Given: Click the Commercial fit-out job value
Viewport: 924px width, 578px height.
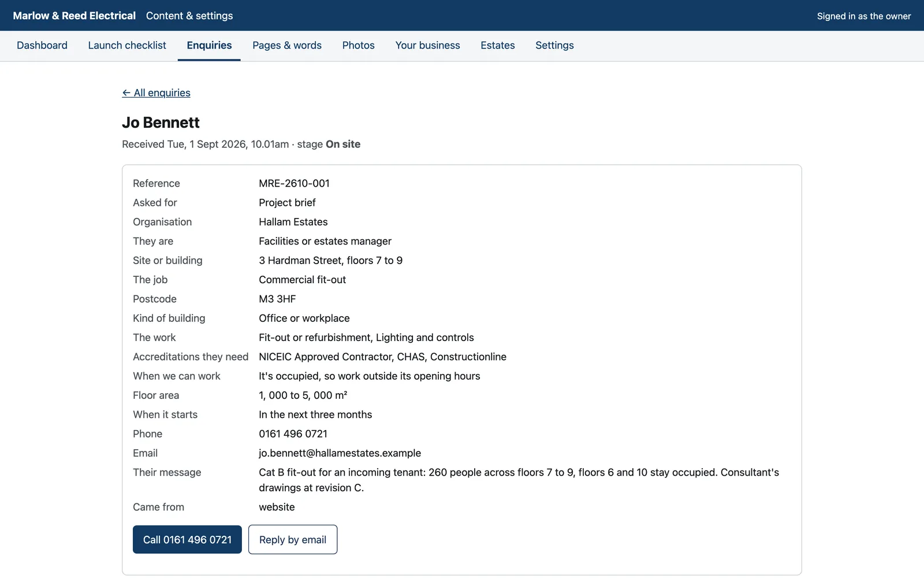Looking at the screenshot, I should pyautogui.click(x=302, y=280).
